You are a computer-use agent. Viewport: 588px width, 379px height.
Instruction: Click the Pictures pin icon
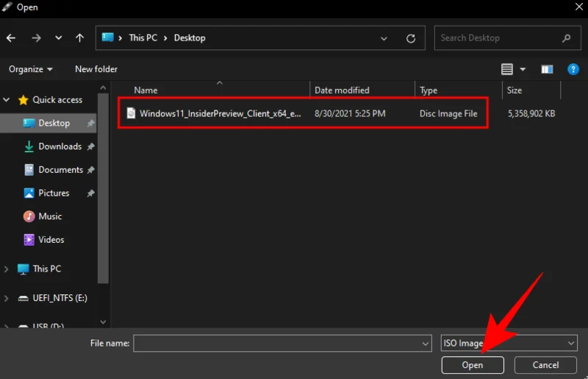[90, 193]
